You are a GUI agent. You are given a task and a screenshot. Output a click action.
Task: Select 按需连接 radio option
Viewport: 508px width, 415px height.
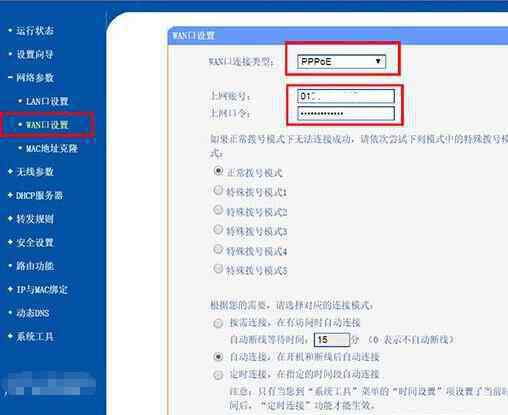coord(218,323)
